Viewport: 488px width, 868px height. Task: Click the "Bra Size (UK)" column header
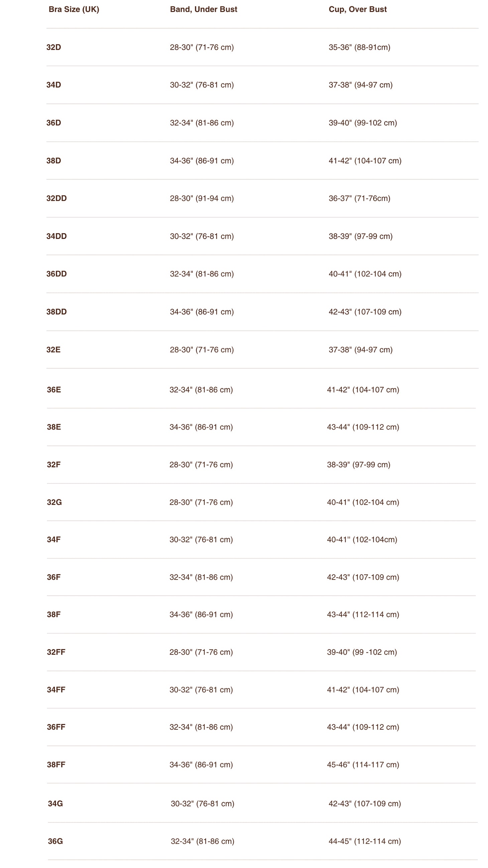(74, 9)
